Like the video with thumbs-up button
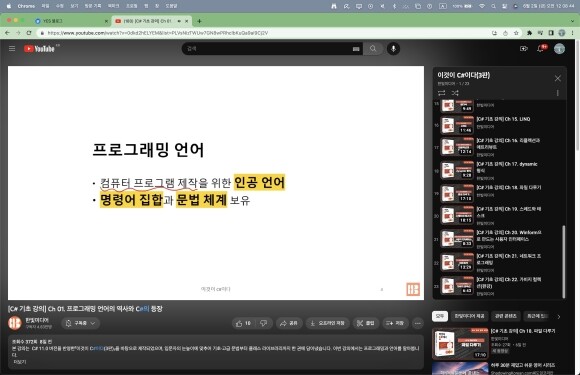 tap(243, 323)
